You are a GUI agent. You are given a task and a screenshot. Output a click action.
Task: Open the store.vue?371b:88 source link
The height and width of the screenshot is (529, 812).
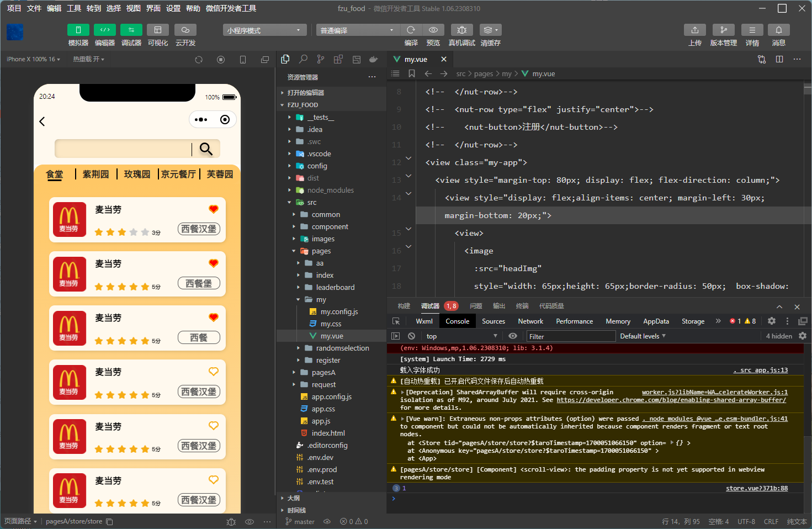pyautogui.click(x=757, y=488)
